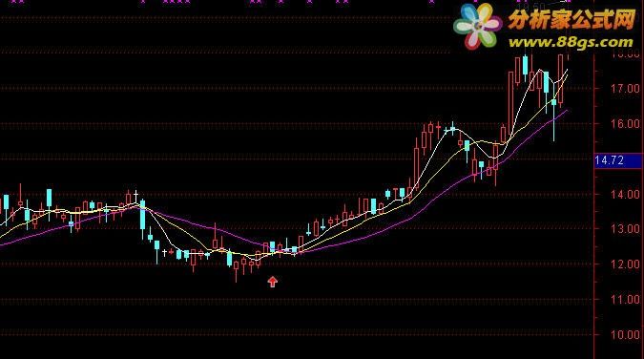Select the 13.00 price axis label

tap(625, 229)
